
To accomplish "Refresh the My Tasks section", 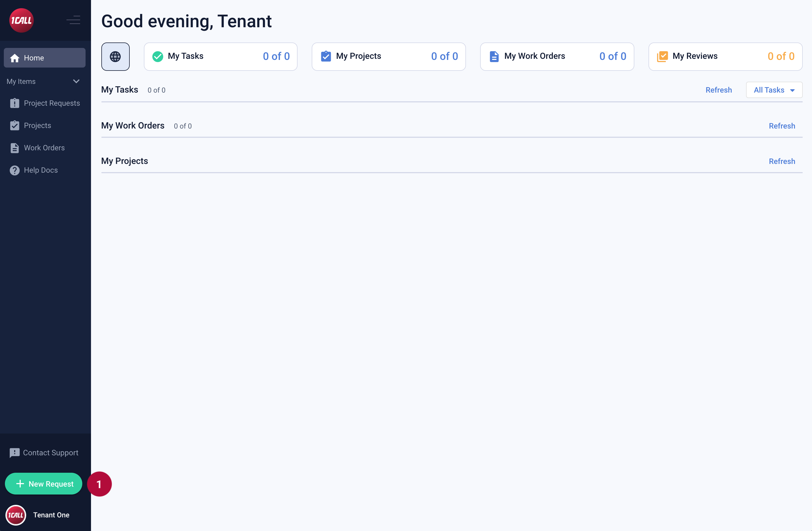I will pos(719,90).
